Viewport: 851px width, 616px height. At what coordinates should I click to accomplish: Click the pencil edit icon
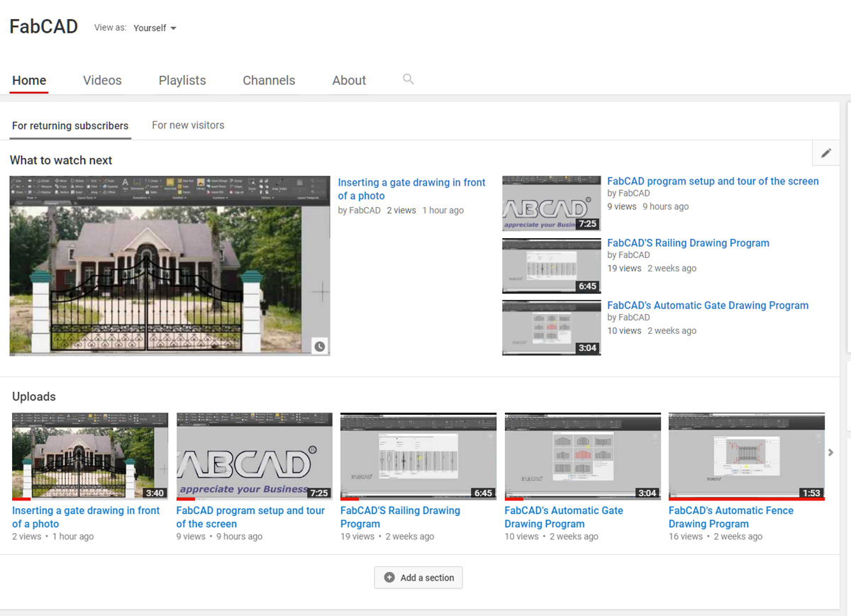pyautogui.click(x=825, y=153)
